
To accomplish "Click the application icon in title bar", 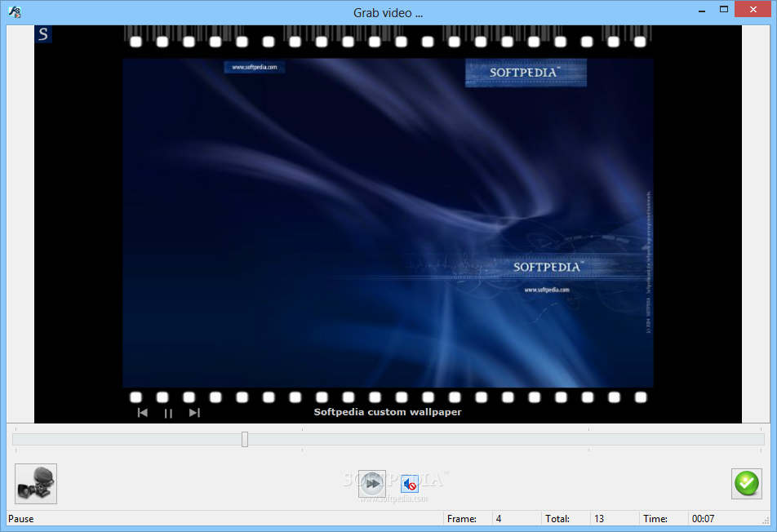I will click(15, 12).
